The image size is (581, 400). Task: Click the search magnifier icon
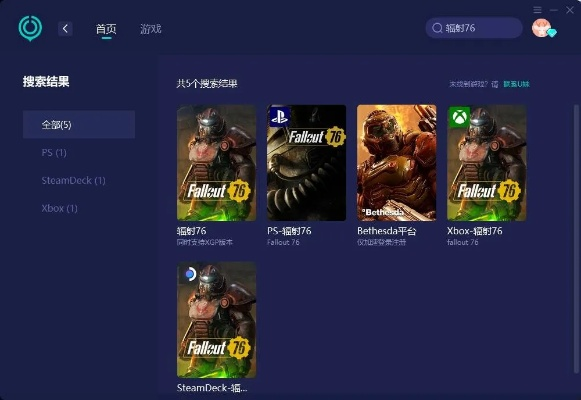tap(437, 28)
